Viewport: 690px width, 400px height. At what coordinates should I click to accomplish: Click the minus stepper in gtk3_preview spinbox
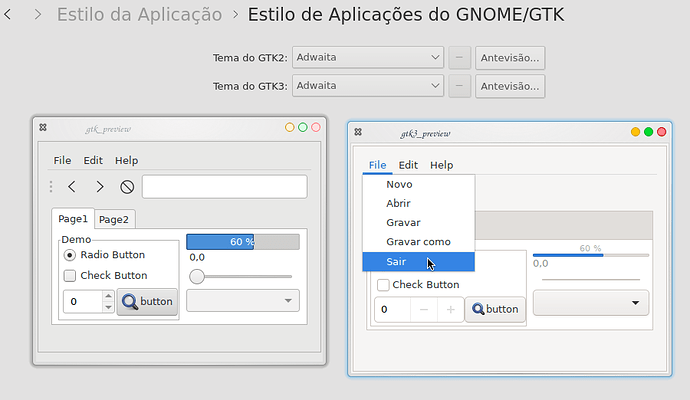click(424, 310)
